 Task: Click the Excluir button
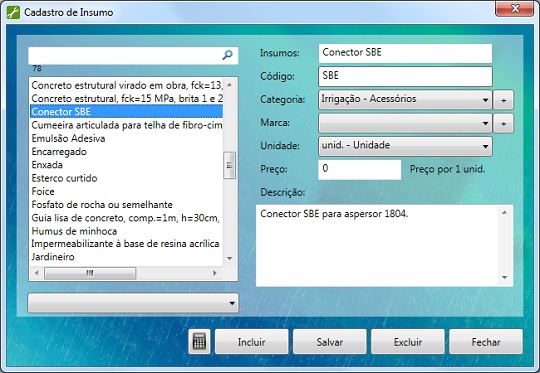[x=408, y=342]
